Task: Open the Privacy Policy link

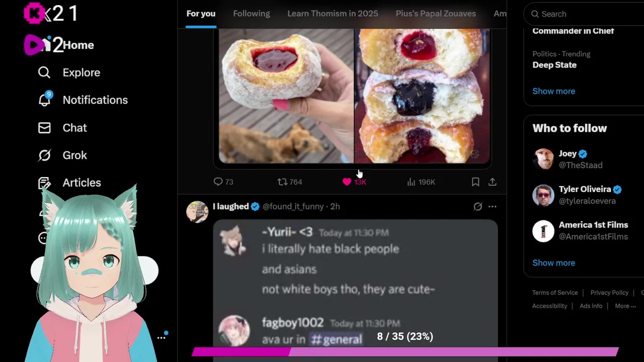Action: (x=609, y=293)
